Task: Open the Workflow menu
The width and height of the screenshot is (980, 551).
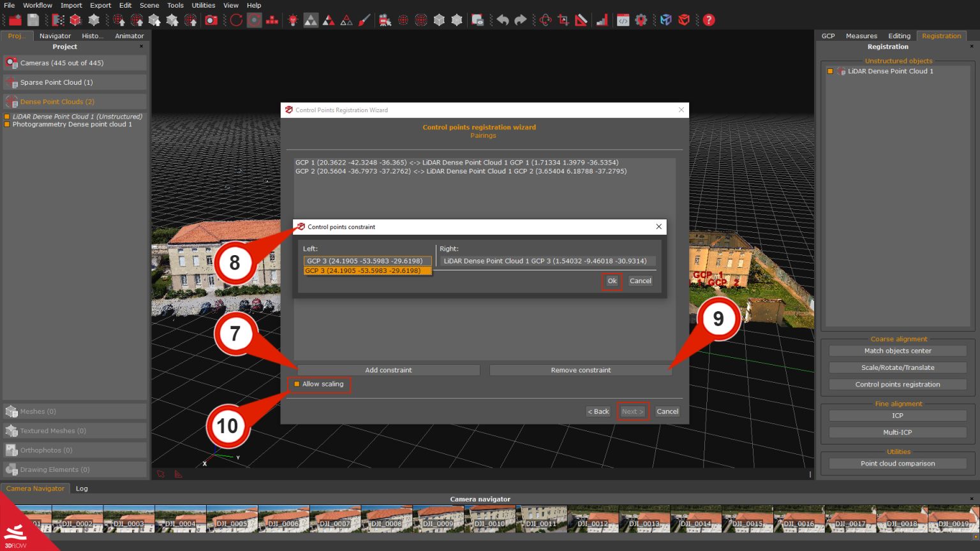Action: pyautogui.click(x=37, y=5)
